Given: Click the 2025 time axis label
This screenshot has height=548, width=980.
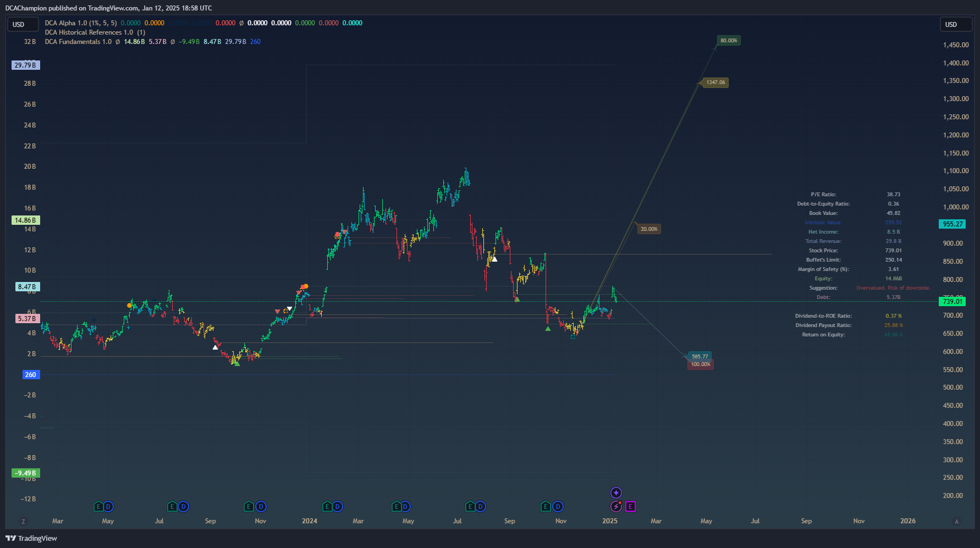Looking at the screenshot, I should click(x=609, y=521).
